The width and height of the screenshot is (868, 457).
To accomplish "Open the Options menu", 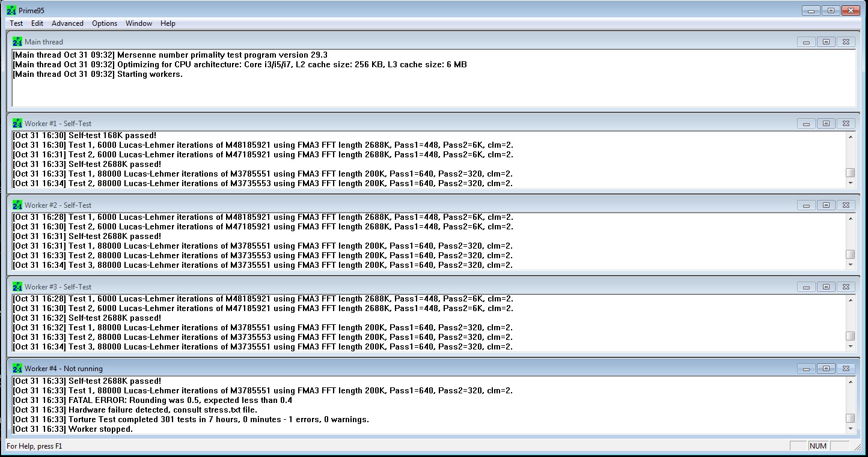I will pos(105,23).
